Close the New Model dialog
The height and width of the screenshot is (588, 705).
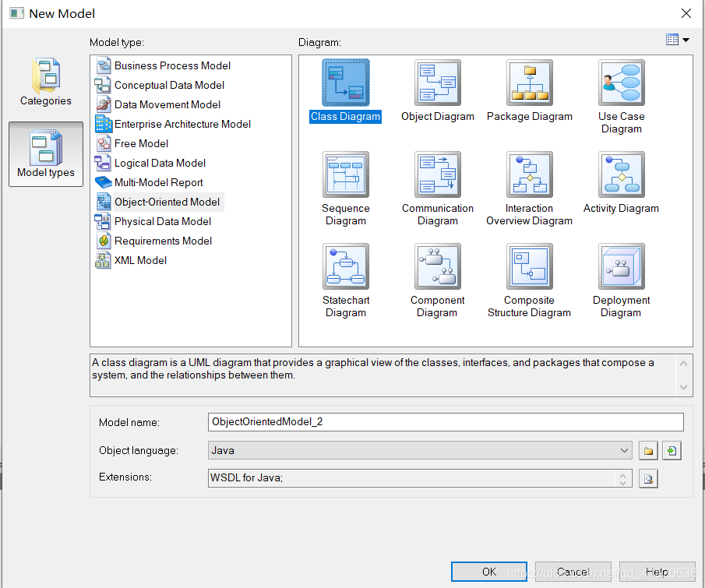coord(686,13)
